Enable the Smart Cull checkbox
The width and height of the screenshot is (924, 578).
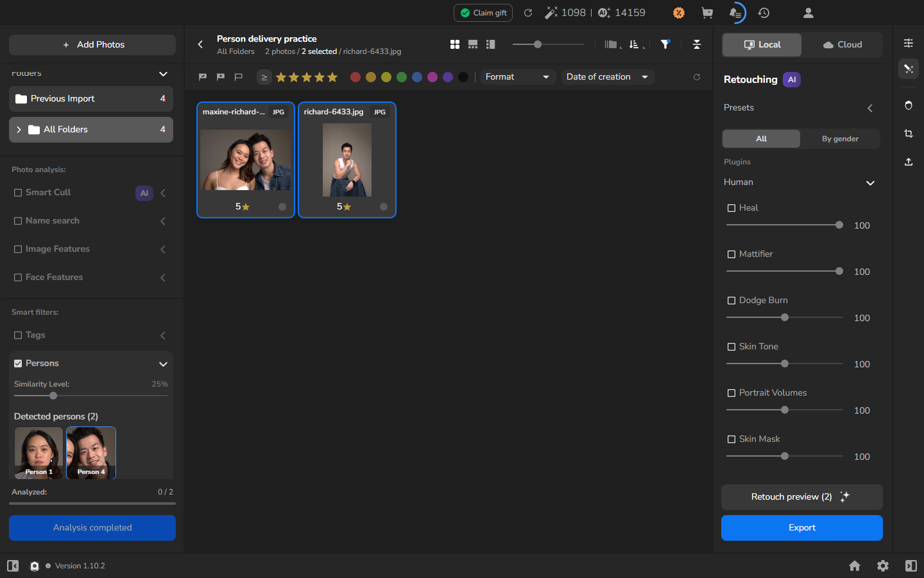pos(18,193)
